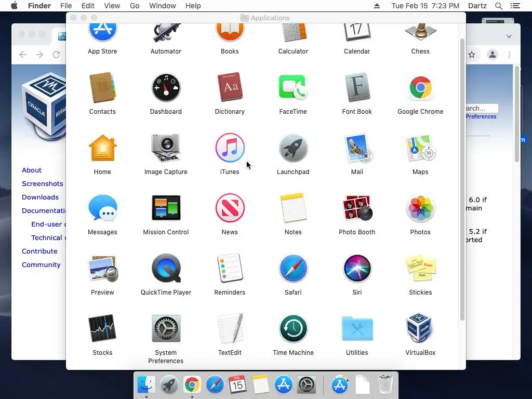
Task: Open the News app
Action: pyautogui.click(x=230, y=208)
